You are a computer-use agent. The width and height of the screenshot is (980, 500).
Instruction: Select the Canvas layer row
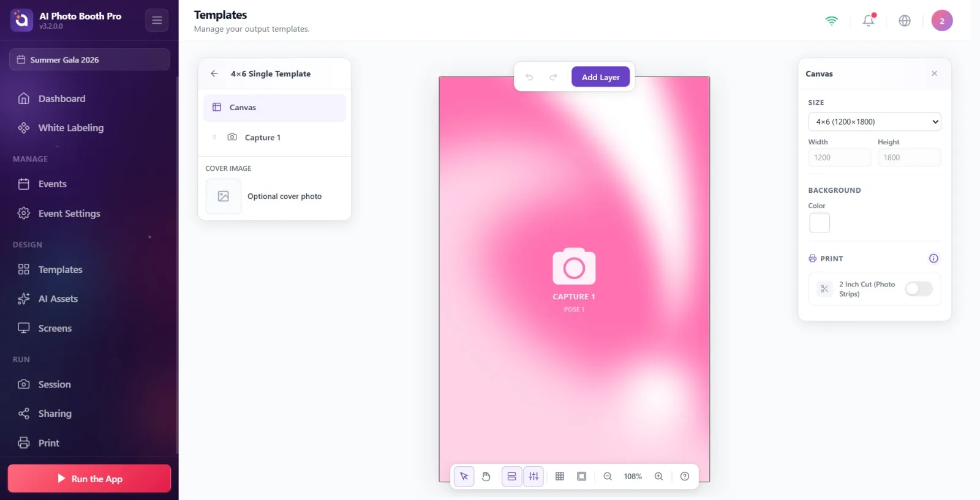[274, 107]
